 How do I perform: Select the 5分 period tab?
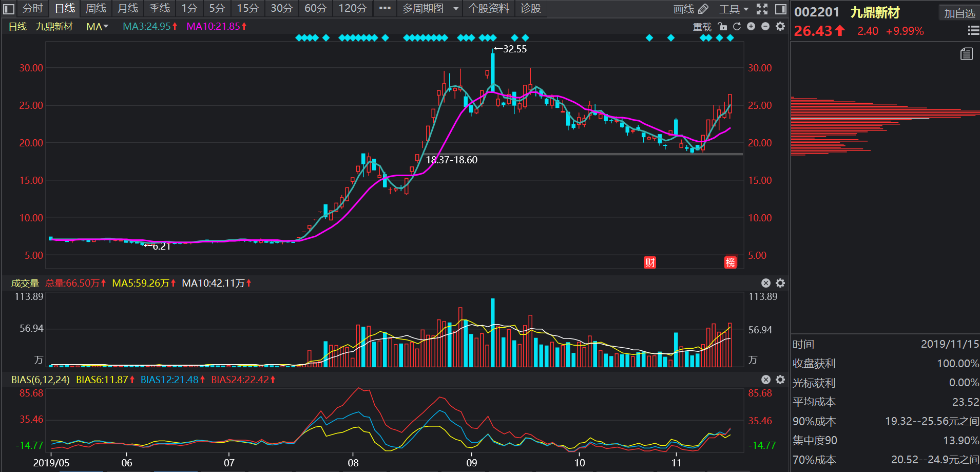[x=217, y=8]
